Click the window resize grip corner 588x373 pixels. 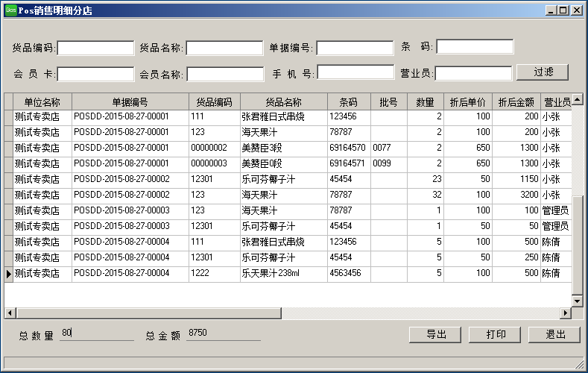tap(580, 363)
